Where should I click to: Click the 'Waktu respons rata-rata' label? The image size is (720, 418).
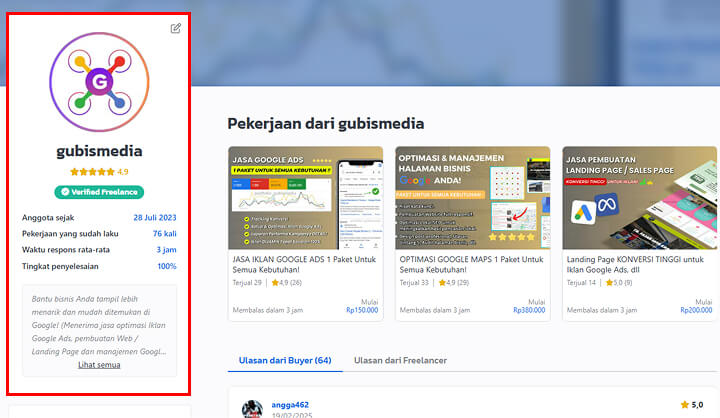click(66, 250)
